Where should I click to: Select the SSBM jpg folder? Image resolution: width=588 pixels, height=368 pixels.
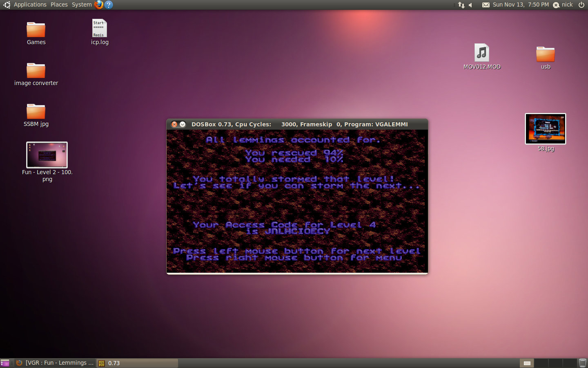pyautogui.click(x=36, y=112)
